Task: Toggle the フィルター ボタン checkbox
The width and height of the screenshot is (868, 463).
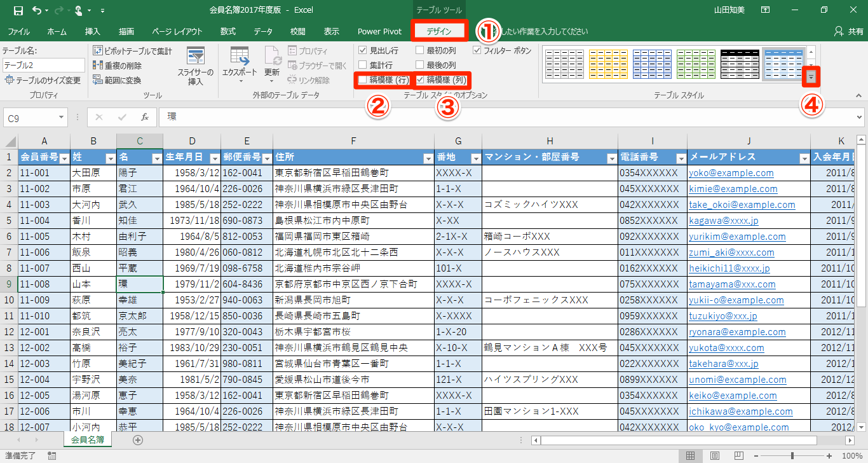Action: point(477,50)
